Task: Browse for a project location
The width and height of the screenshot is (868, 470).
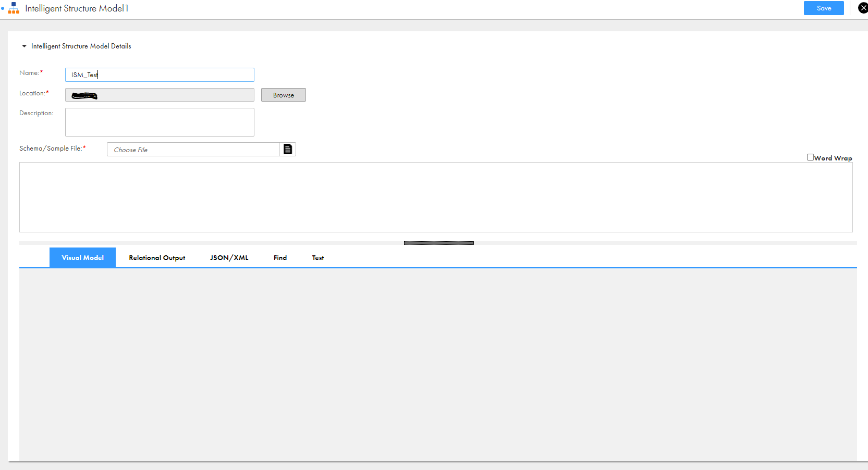Action: [284, 95]
